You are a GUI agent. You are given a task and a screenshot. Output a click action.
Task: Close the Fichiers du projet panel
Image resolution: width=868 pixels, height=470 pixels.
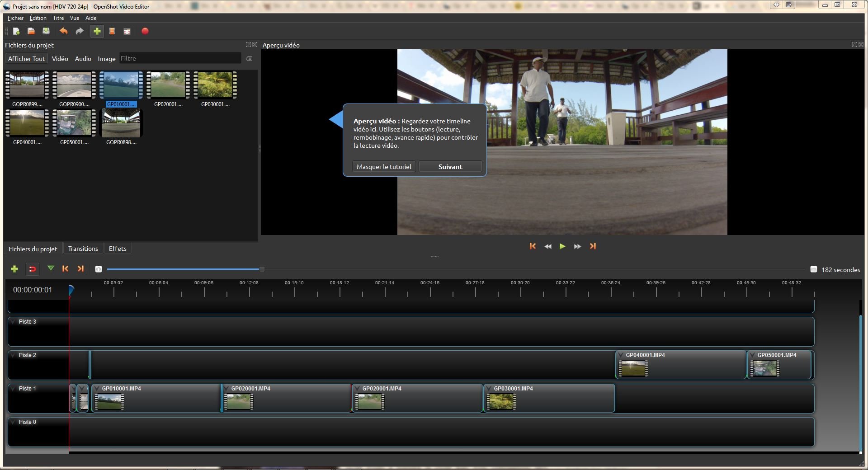[255, 45]
